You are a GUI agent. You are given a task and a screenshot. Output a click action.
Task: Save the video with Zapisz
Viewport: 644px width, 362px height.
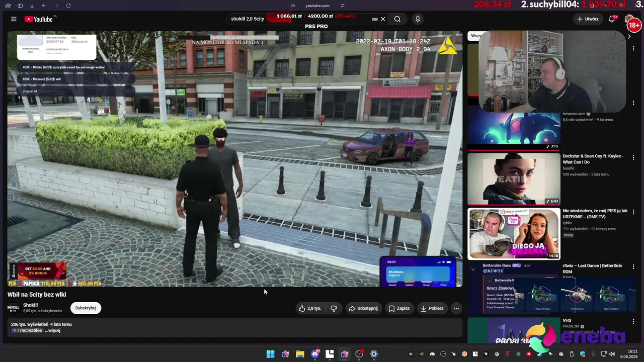click(399, 308)
